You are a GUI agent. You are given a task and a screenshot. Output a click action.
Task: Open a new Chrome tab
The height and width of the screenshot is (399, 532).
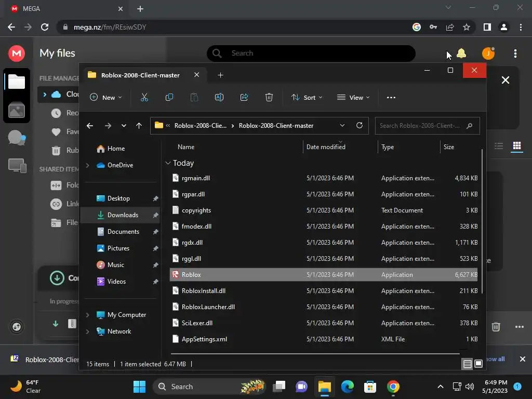coord(140,9)
